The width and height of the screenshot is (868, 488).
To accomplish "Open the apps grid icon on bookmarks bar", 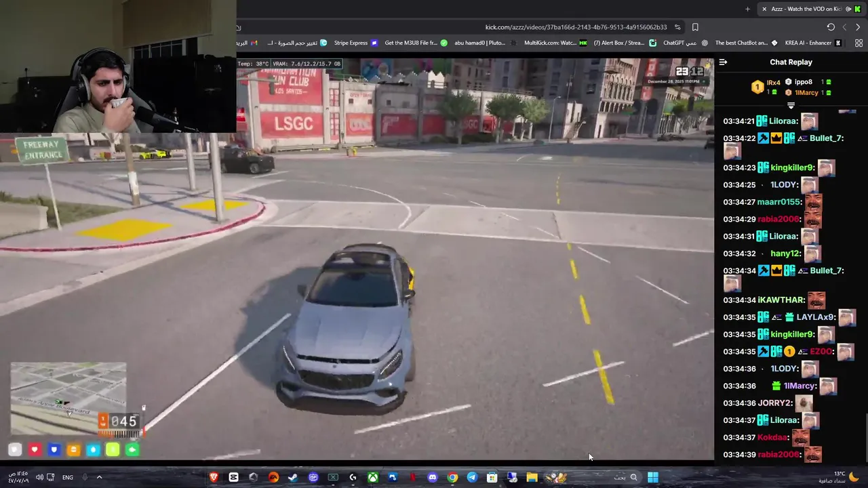I will tap(859, 43).
